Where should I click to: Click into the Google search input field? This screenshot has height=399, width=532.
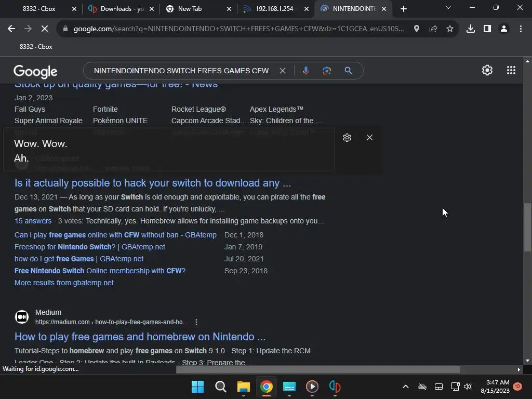[x=181, y=71]
